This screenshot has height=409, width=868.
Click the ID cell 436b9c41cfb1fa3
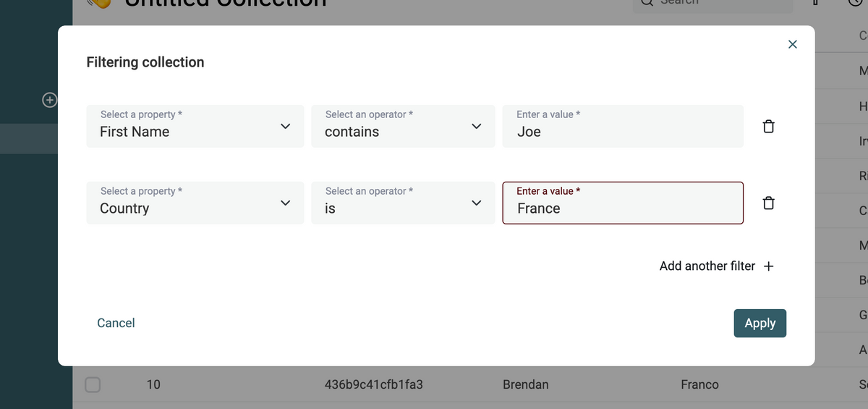pos(373,384)
